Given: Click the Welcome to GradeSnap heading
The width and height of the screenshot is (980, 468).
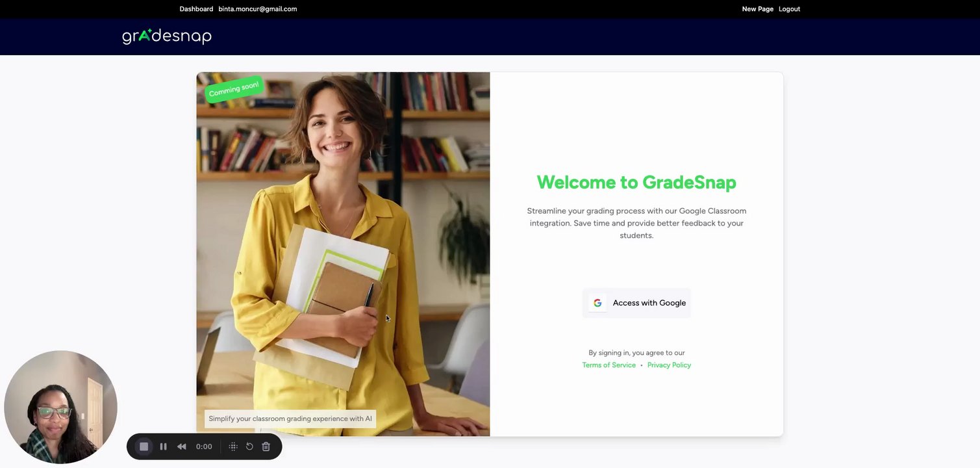Looking at the screenshot, I should pos(636,182).
